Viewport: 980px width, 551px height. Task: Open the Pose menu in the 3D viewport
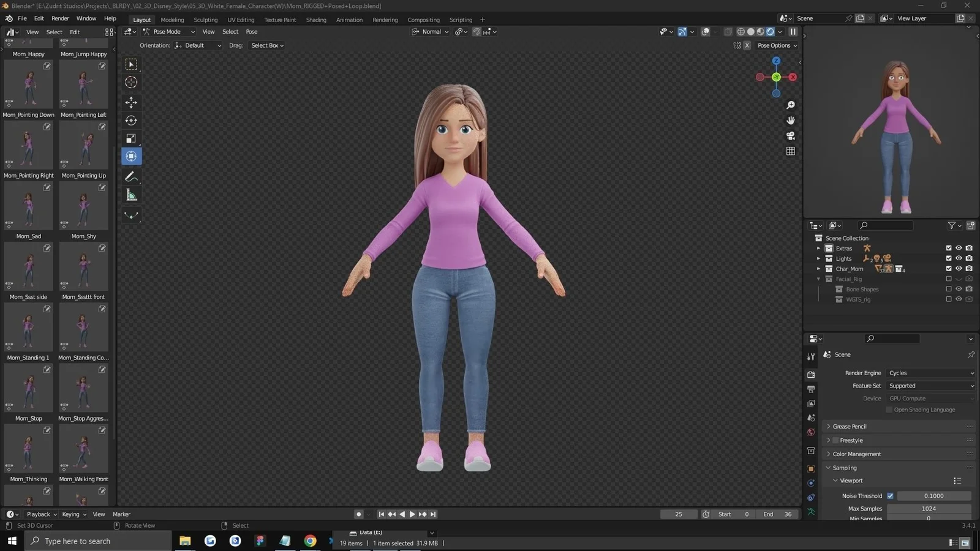252,31
